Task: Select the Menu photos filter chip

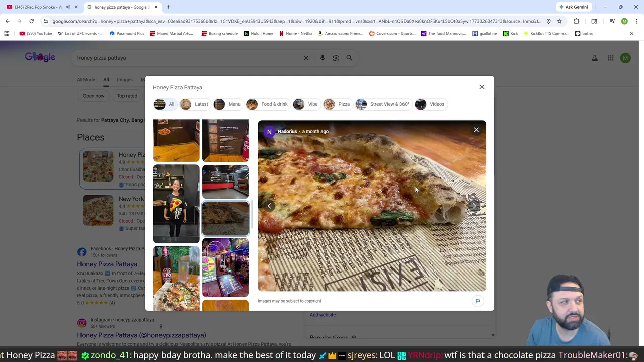Action: pyautogui.click(x=227, y=104)
